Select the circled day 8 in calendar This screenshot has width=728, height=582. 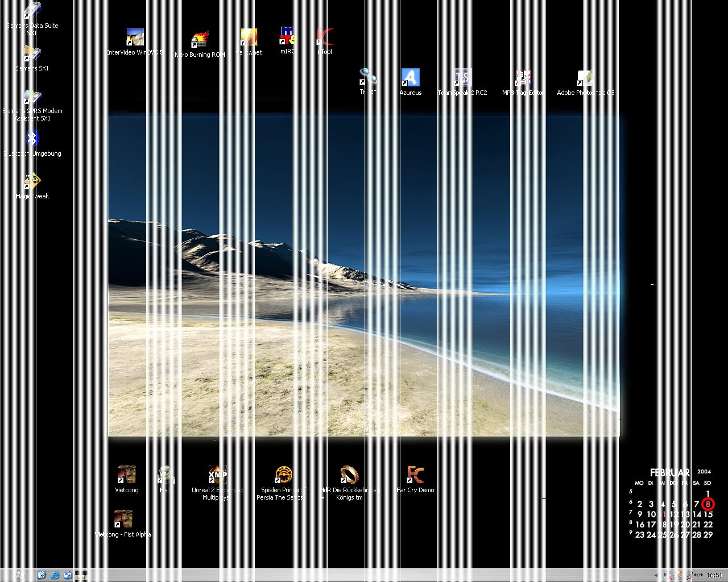click(708, 504)
